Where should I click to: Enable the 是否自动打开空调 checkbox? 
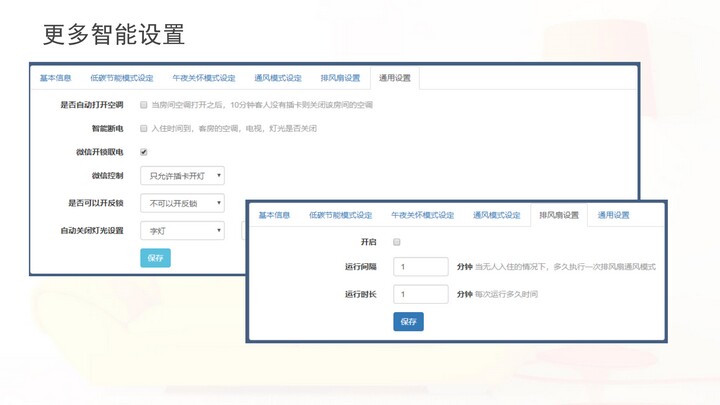tap(144, 105)
